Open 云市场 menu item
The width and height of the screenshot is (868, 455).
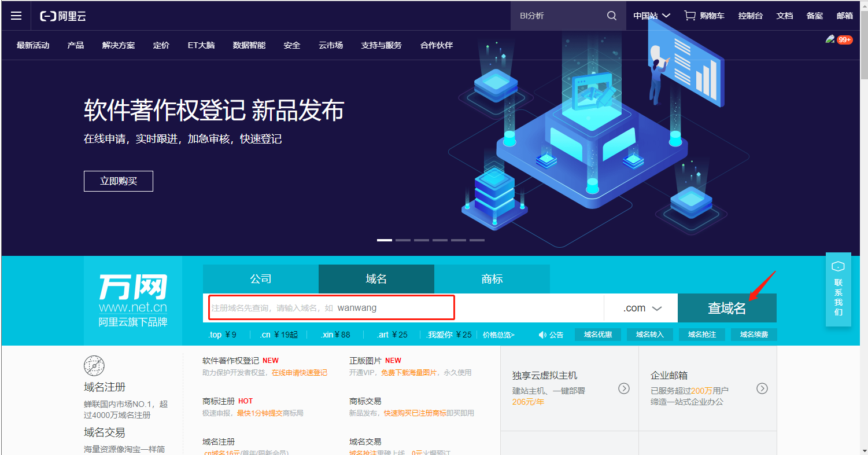pos(331,45)
